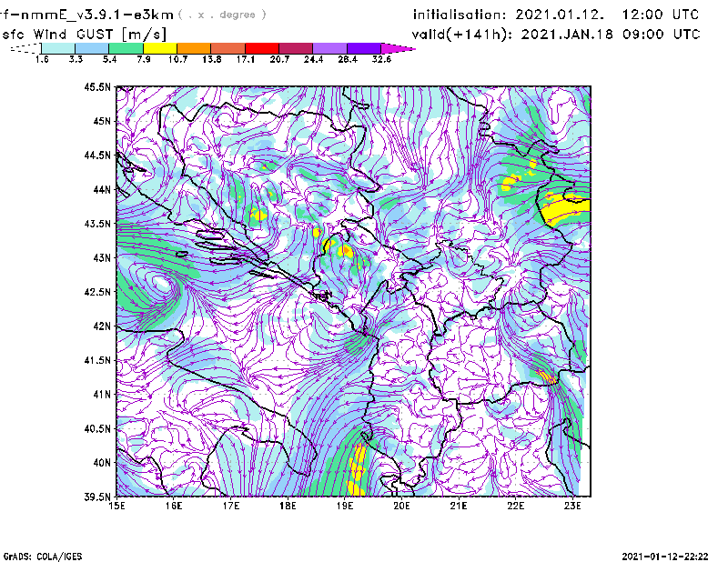The height and width of the screenshot is (562, 728).
Task: Click the 40N latitude label
Action: pos(102,463)
